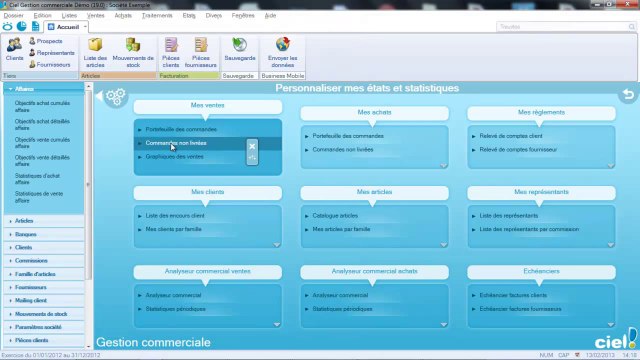
Task: Open the Edition menu
Action: [x=42, y=16]
